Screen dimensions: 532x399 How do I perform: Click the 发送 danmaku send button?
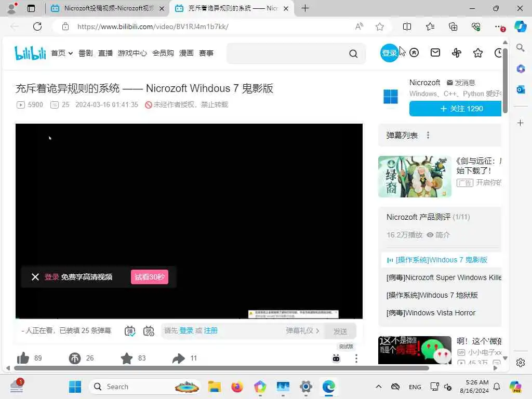340,331
